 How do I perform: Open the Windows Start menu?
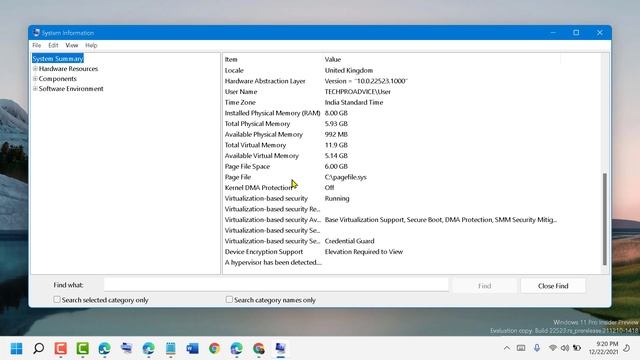pyautogui.click(x=16, y=349)
